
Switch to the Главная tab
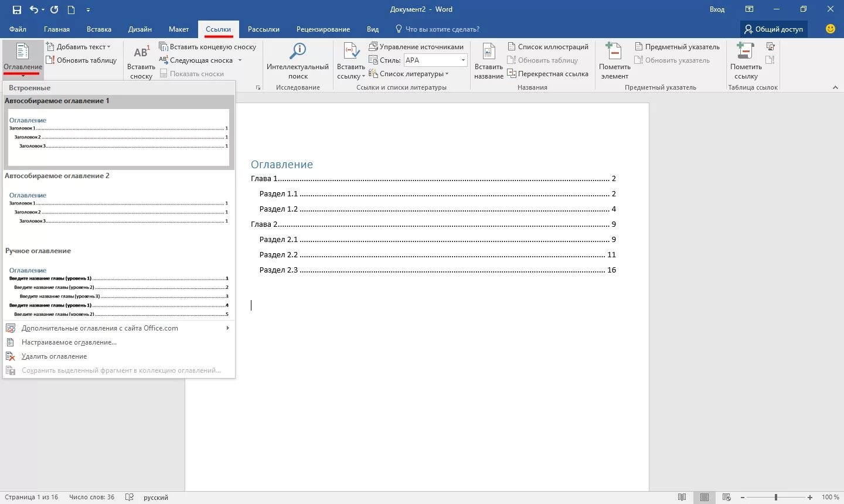coord(57,29)
